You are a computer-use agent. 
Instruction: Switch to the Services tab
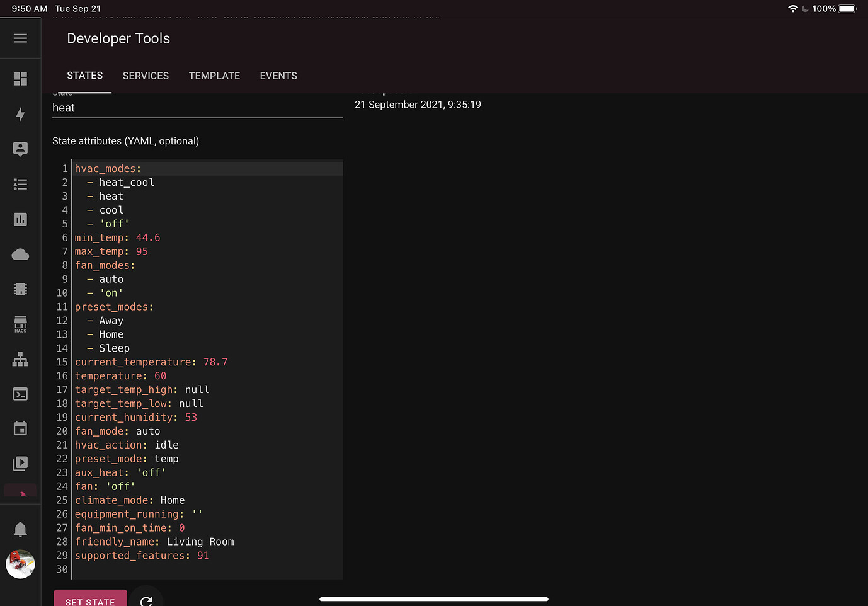pyautogui.click(x=146, y=76)
